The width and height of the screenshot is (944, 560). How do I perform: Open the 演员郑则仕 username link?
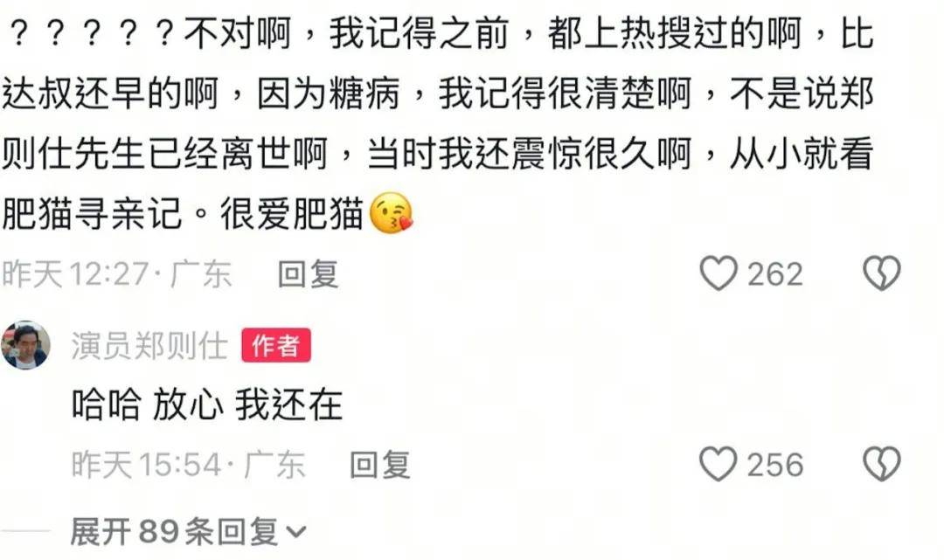point(149,346)
